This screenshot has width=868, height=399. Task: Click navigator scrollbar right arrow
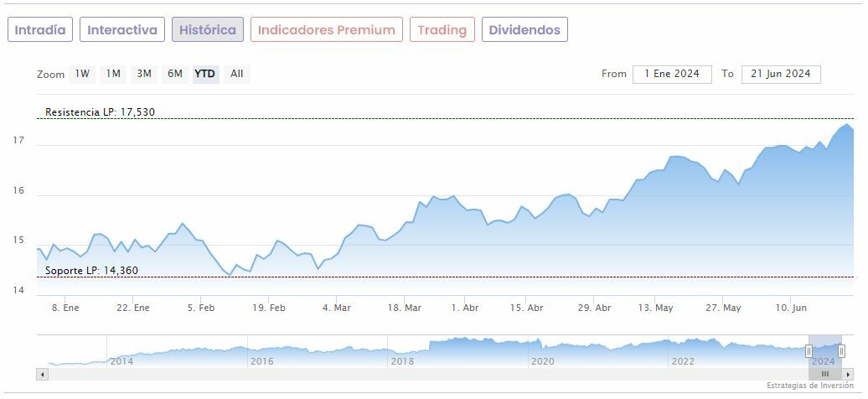pos(848,374)
